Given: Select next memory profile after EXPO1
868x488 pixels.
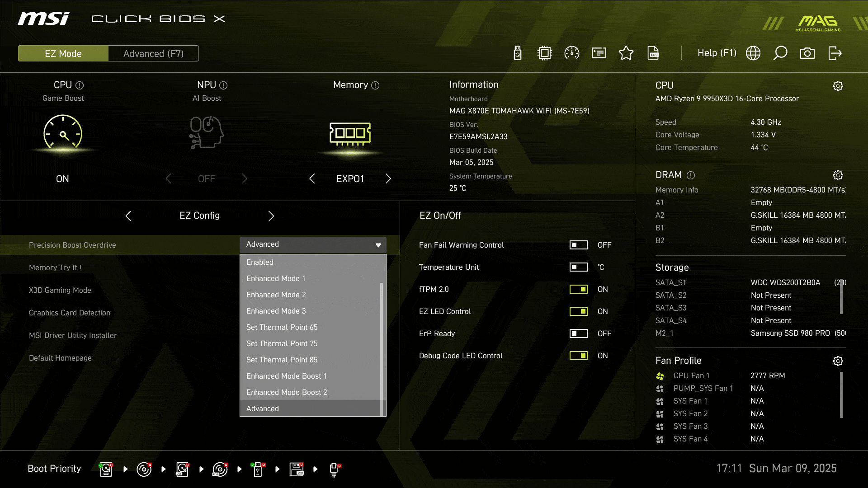Looking at the screenshot, I should click(x=388, y=178).
